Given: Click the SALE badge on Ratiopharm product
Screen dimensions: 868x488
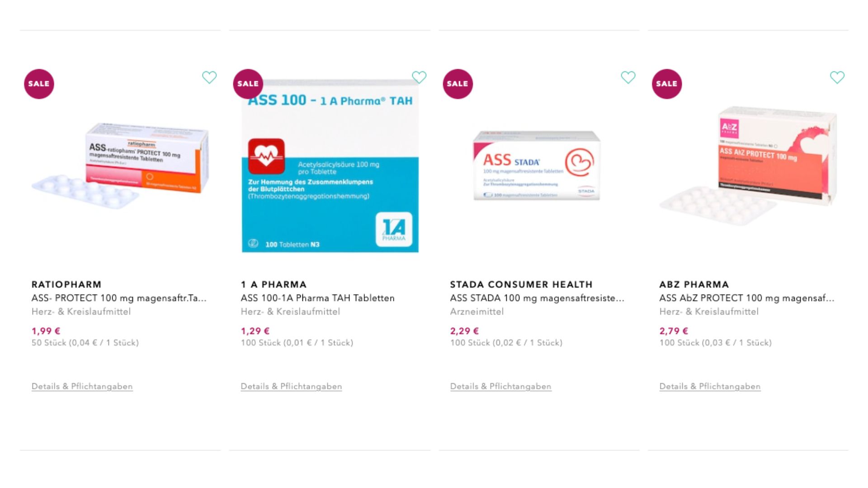Looking at the screenshot, I should pyautogui.click(x=39, y=84).
